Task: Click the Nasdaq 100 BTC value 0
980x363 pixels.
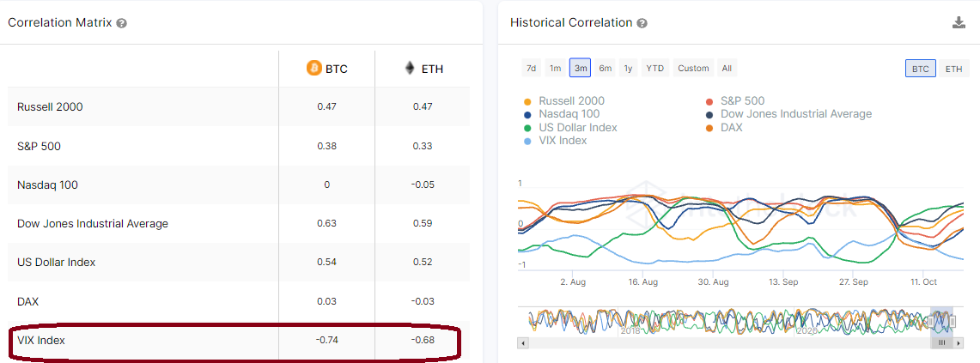Action: click(x=327, y=185)
